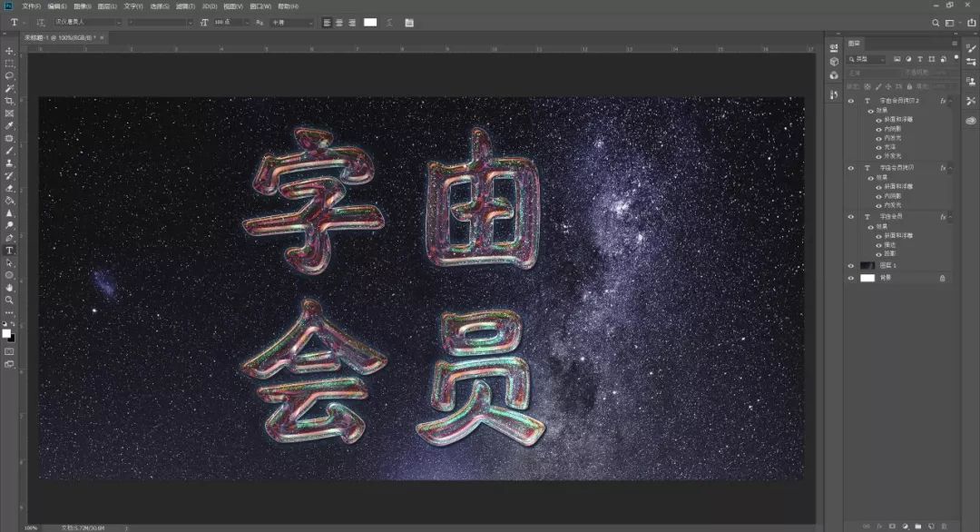Select the Hand tool
Image resolution: width=980 pixels, height=532 pixels.
pos(9,287)
